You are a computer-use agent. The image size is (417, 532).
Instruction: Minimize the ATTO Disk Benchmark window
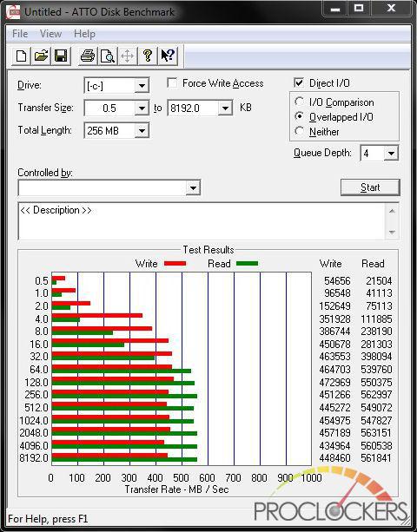pyautogui.click(x=335, y=9)
